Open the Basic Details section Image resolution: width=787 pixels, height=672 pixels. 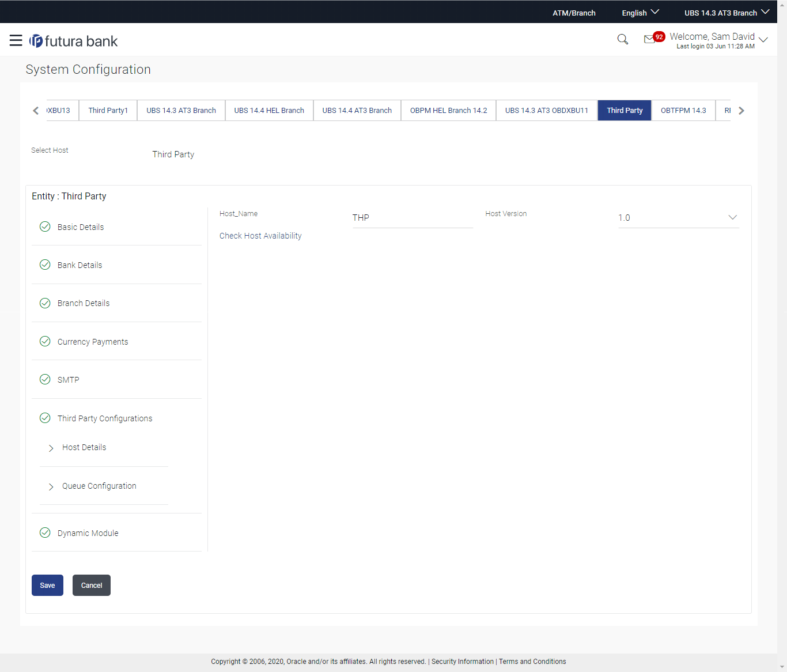point(81,227)
